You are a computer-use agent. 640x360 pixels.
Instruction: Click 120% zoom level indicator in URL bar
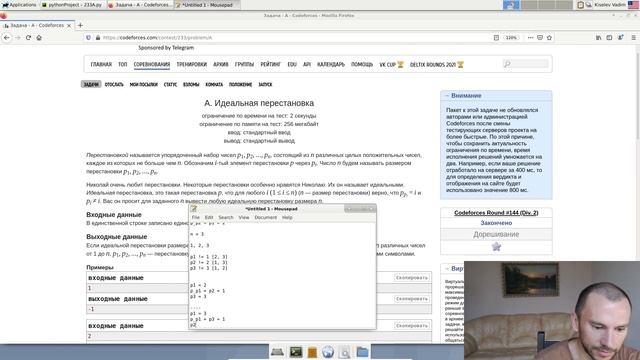tap(511, 38)
